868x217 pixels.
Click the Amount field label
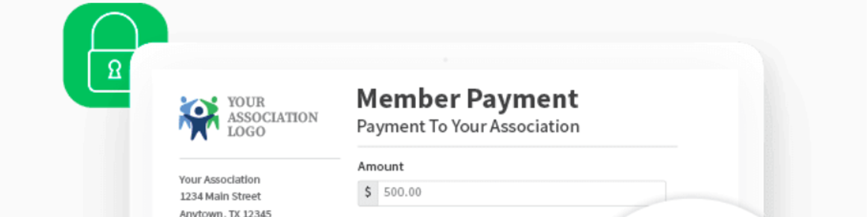pos(380,166)
